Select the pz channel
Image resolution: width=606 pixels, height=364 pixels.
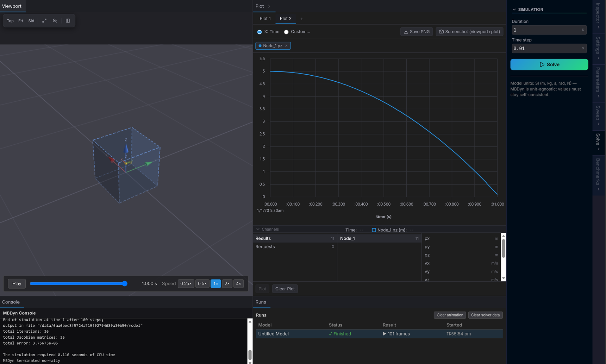461,255
